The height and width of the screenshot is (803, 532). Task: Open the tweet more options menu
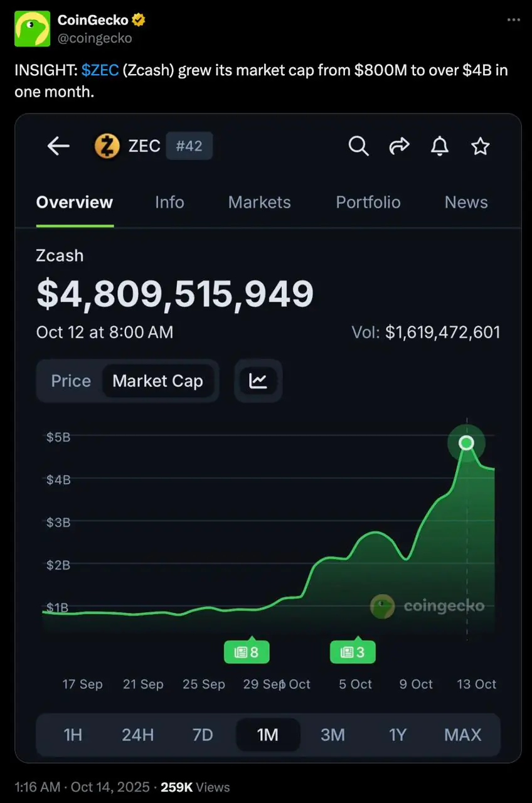tap(513, 20)
